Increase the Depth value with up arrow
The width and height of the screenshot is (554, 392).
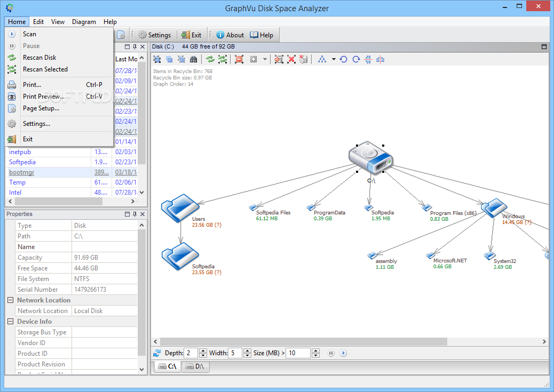[203, 351]
